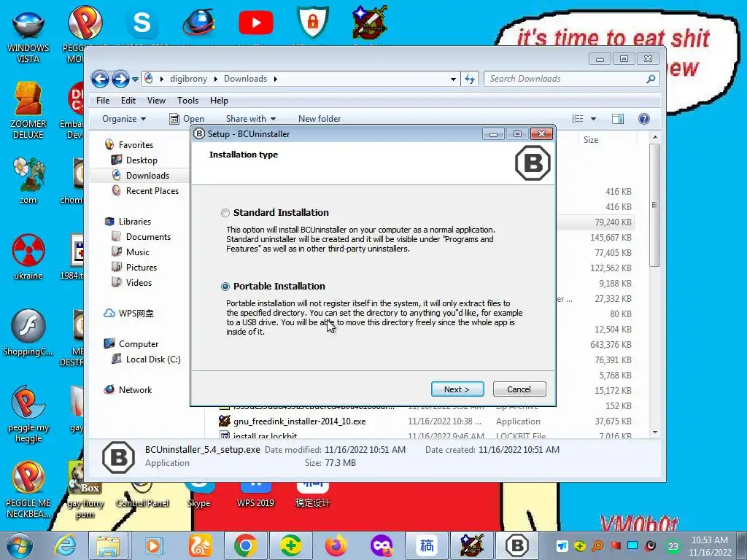Select Standard Installation radio button
Image resolution: width=747 pixels, height=560 pixels.
(225, 213)
